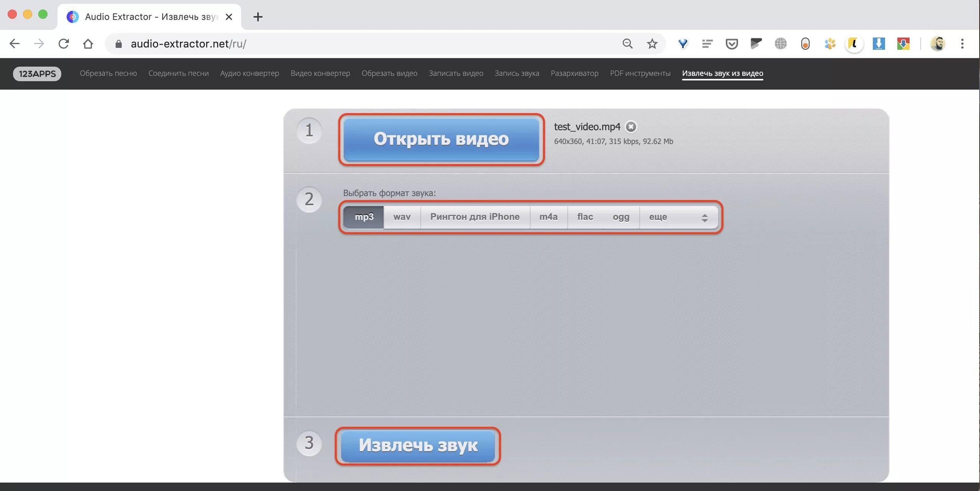Open the user profile avatar in the toolbar
This screenshot has height=491, width=980.
pyautogui.click(x=938, y=44)
